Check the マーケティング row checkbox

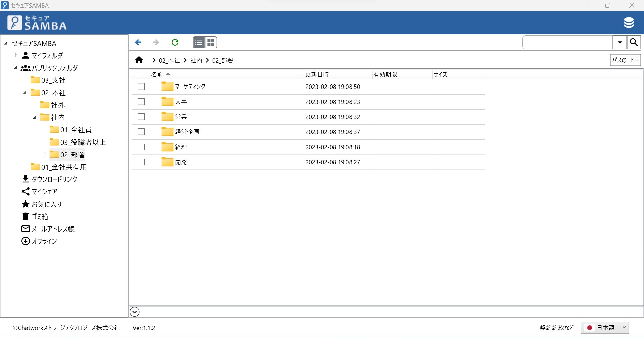141,87
